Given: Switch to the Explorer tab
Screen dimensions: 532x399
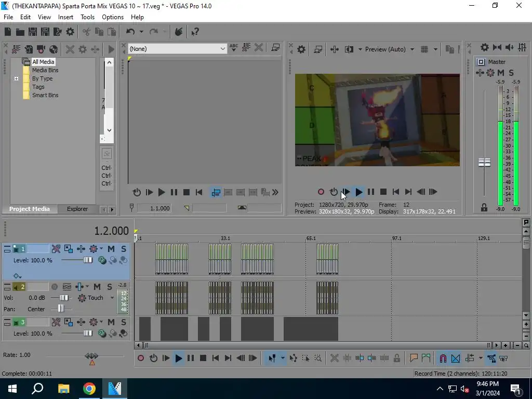Looking at the screenshot, I should tap(77, 209).
